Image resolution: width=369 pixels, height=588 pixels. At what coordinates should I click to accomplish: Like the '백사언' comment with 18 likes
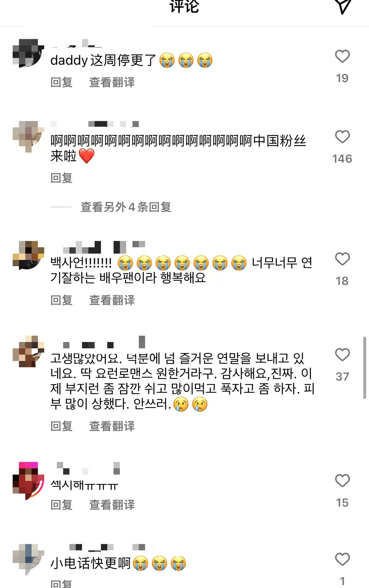pos(342,259)
